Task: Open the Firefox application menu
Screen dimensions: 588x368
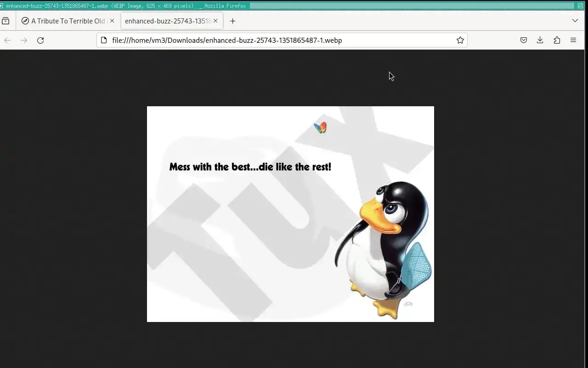Action: coord(573,40)
